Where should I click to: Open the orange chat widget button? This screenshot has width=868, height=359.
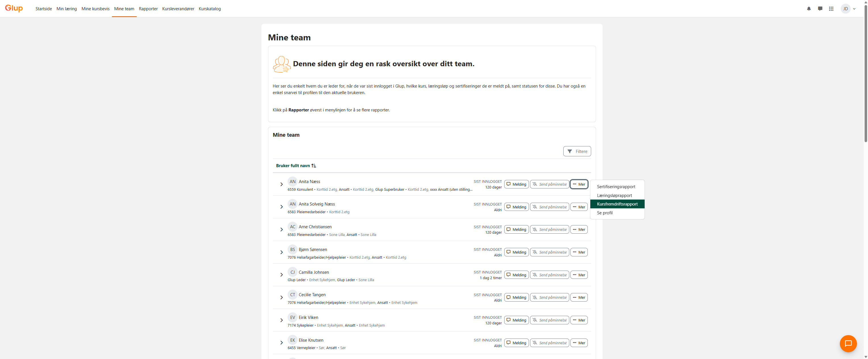[848, 343]
